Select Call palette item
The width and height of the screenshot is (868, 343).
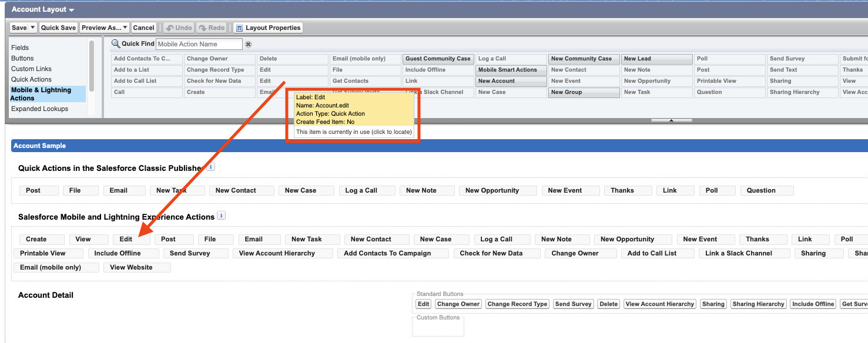(147, 92)
